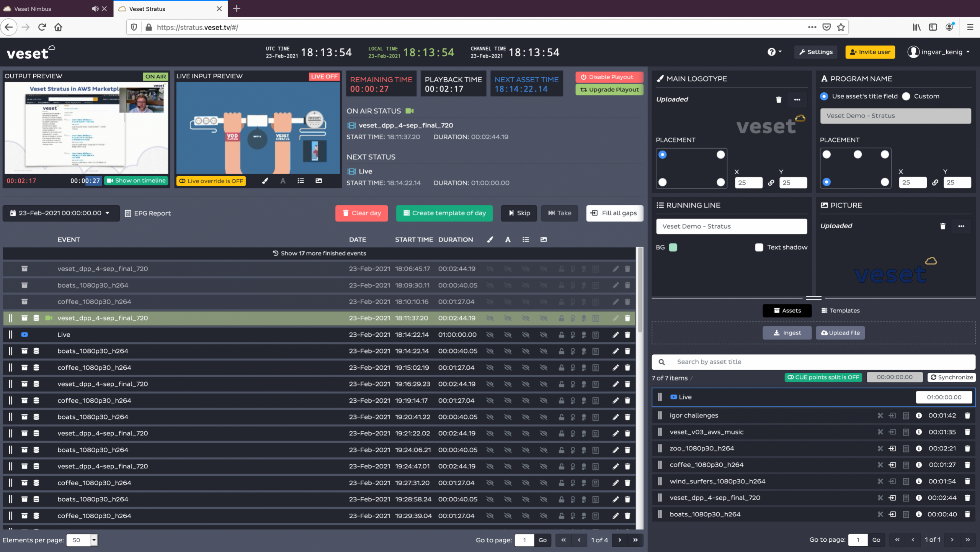Click the picture icon under live input preview

pyautogui.click(x=318, y=181)
